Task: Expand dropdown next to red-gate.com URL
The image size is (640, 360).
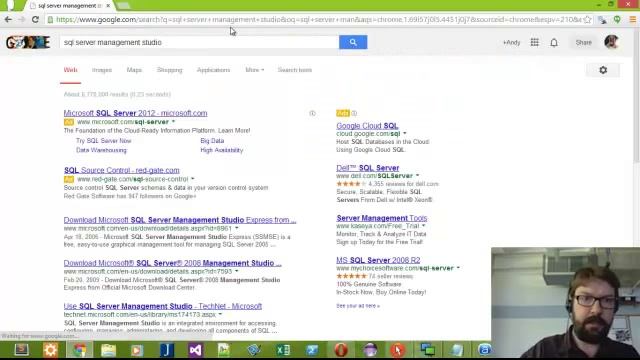Action: pyautogui.click(x=193, y=179)
